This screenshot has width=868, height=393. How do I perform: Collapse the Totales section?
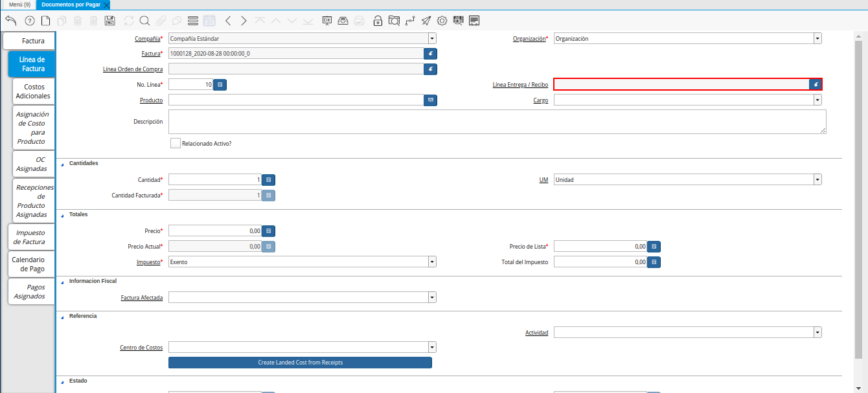point(63,214)
